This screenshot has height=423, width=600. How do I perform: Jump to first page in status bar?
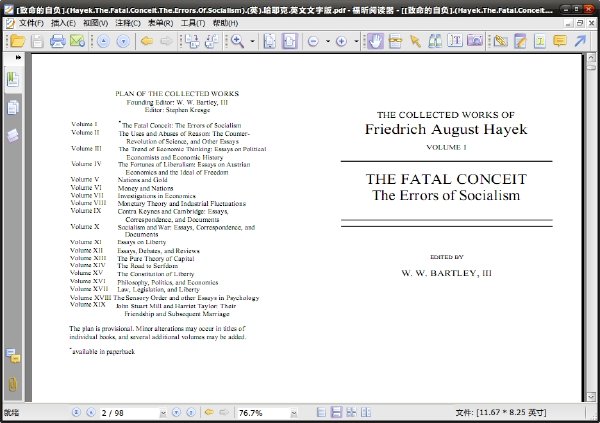click(76, 412)
